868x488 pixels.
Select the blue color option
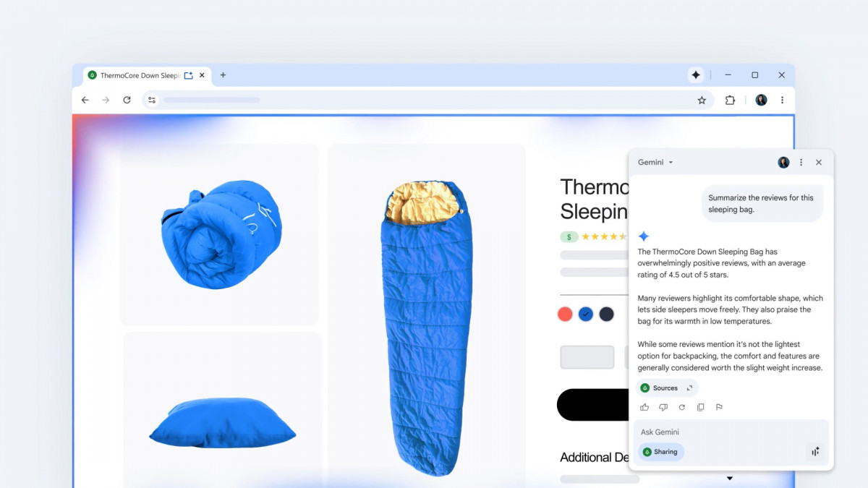point(586,314)
